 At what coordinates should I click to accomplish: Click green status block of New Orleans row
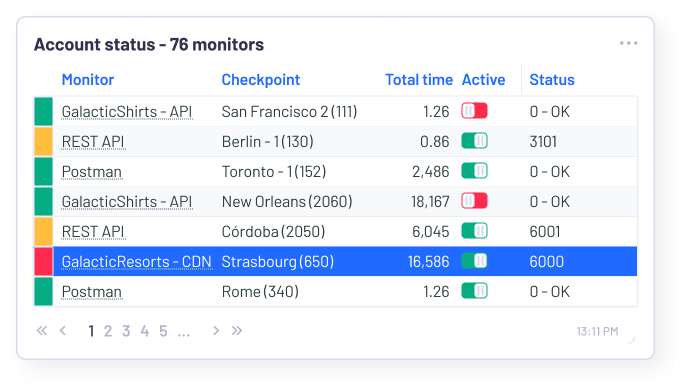tap(43, 201)
